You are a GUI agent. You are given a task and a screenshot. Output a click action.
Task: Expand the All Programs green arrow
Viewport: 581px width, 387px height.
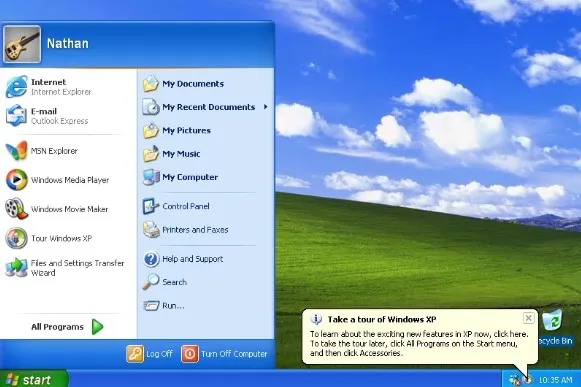(97, 327)
